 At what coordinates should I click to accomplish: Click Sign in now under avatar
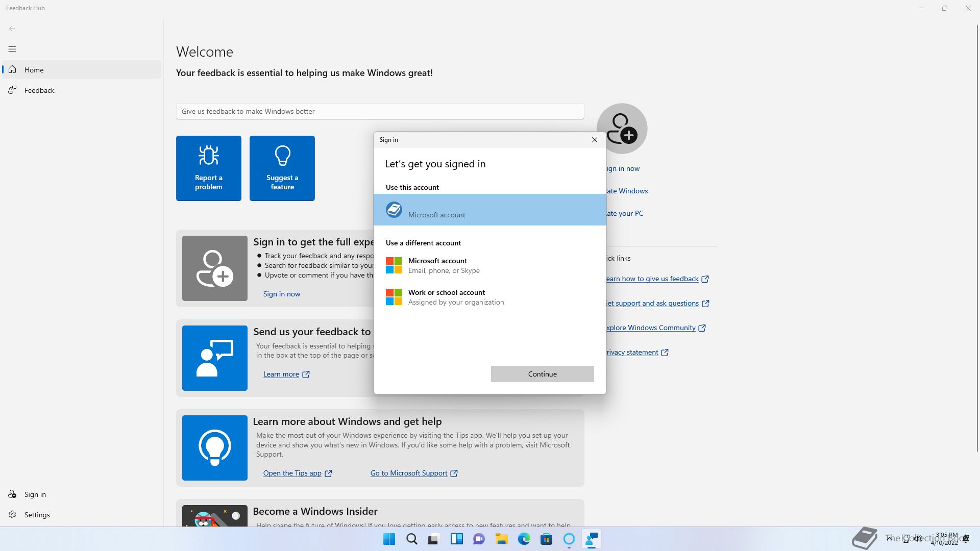point(623,168)
